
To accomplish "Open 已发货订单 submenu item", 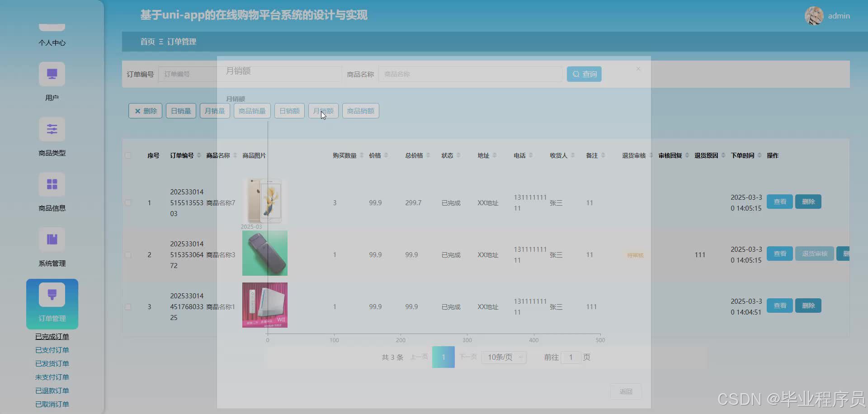I will 52,364.
